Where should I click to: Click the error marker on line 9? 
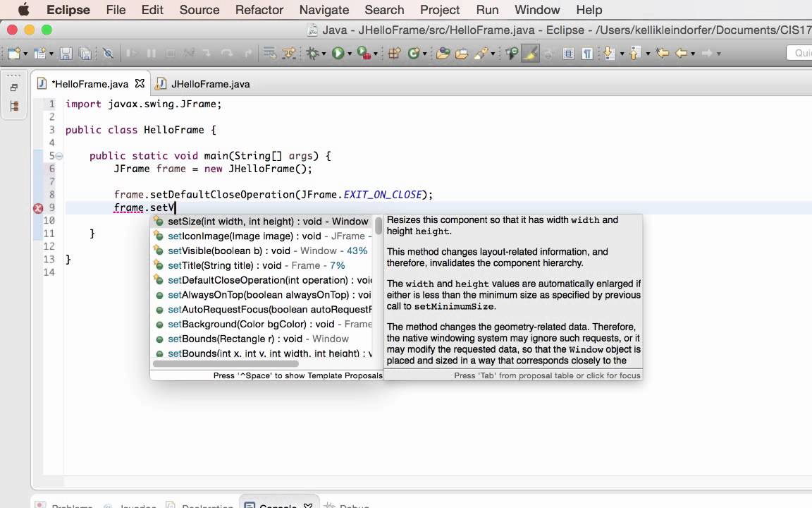tap(38, 208)
